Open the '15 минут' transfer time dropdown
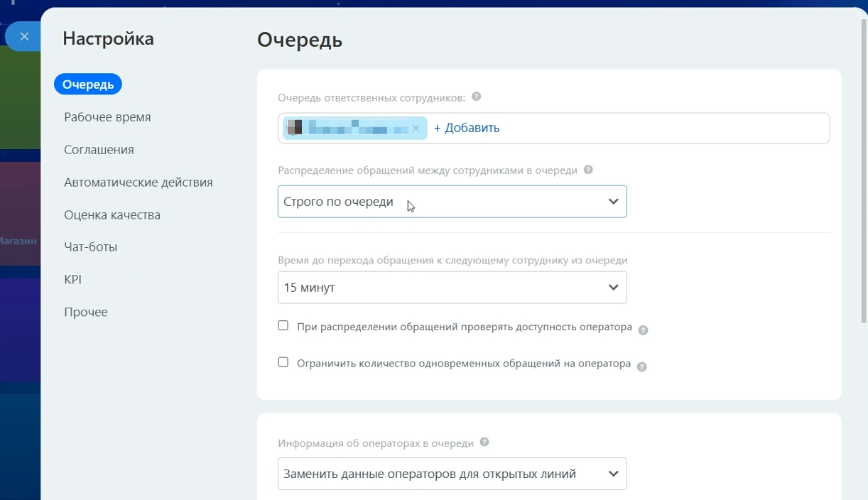The width and height of the screenshot is (868, 500). [452, 288]
